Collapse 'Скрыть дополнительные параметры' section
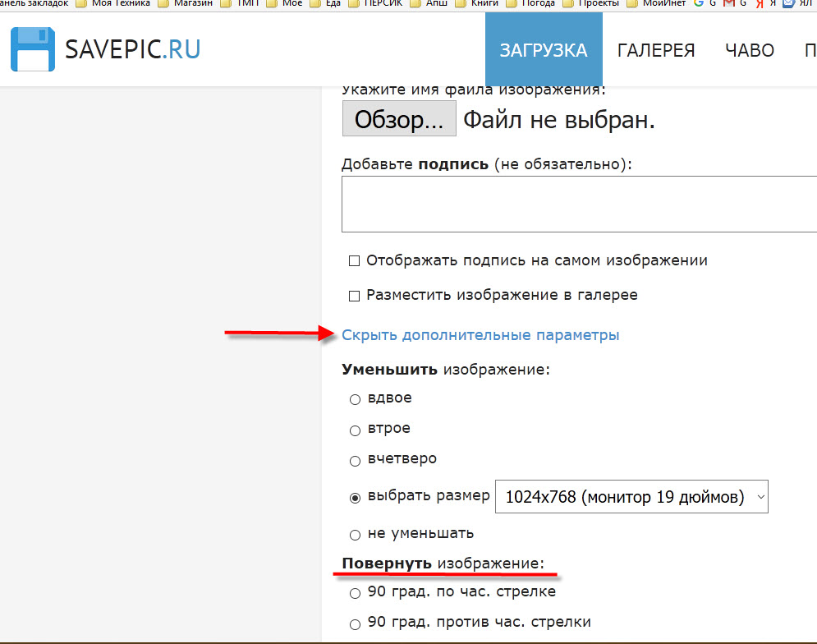The height and width of the screenshot is (644, 817). [480, 335]
